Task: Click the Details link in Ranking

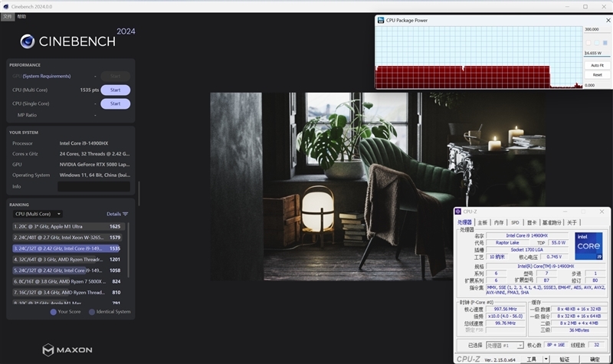Action: (113, 214)
